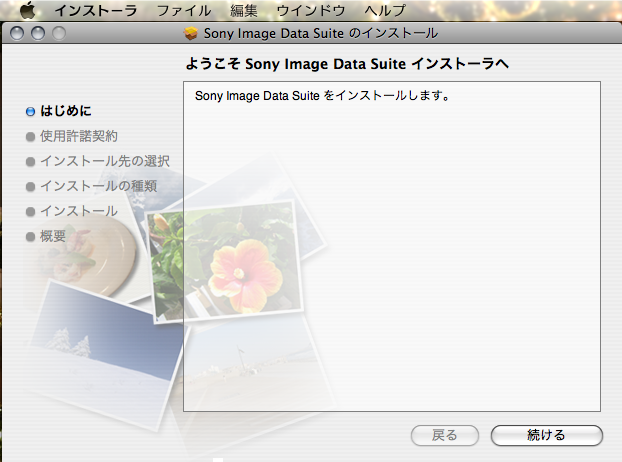Click the 続ける button
622x462 pixels.
tap(547, 435)
